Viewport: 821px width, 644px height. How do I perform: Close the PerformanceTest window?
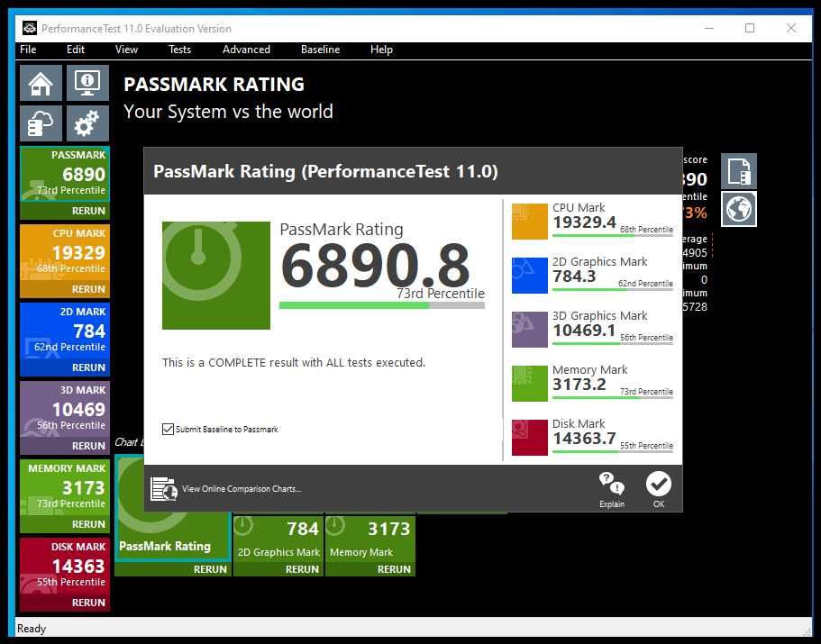point(791,28)
